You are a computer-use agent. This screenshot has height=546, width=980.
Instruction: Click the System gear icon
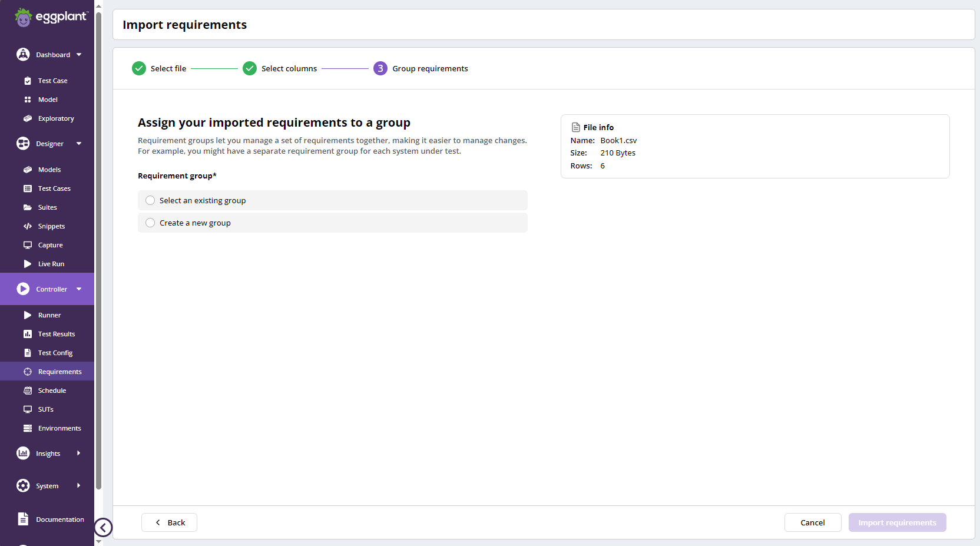coord(23,485)
